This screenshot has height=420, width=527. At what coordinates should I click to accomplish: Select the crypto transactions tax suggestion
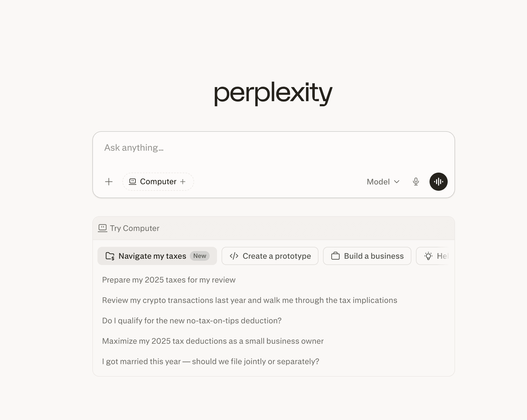250,300
